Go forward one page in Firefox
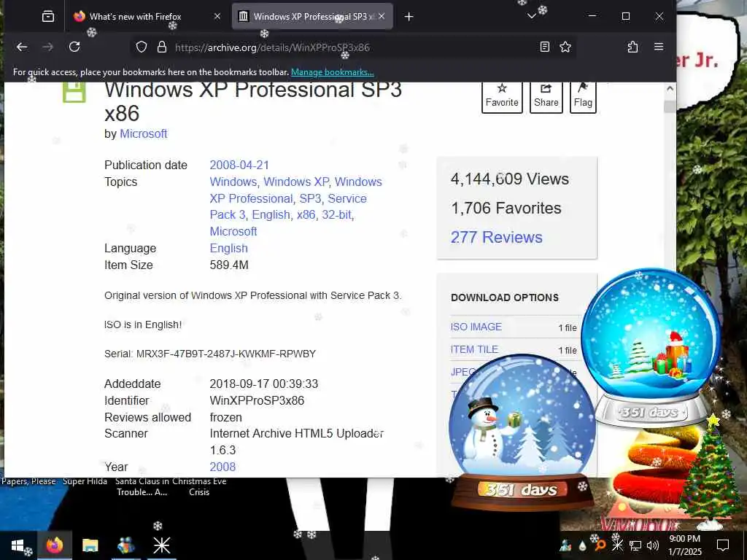This screenshot has width=747, height=560. [x=47, y=47]
